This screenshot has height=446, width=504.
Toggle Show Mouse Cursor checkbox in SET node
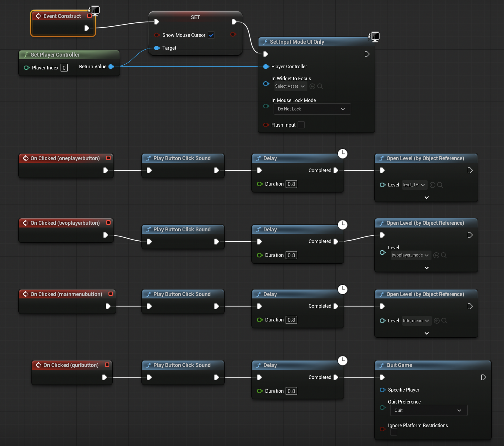pos(211,35)
